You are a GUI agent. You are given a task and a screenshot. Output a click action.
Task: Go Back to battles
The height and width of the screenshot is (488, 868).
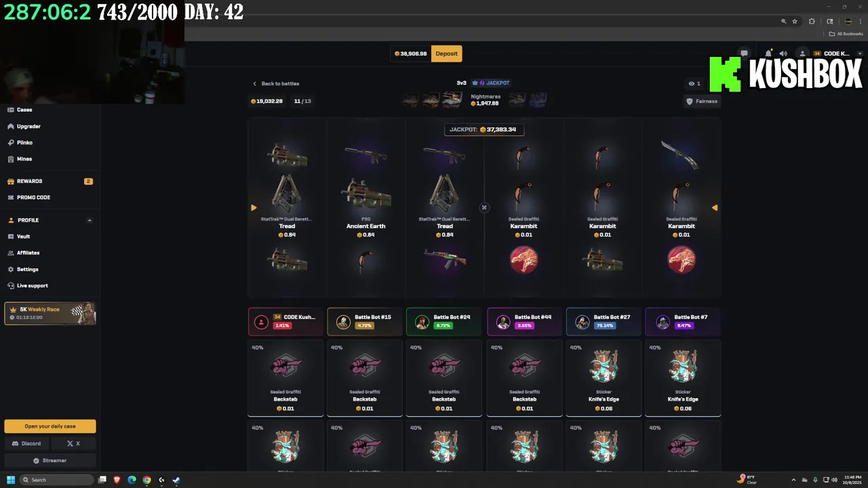tap(276, 83)
